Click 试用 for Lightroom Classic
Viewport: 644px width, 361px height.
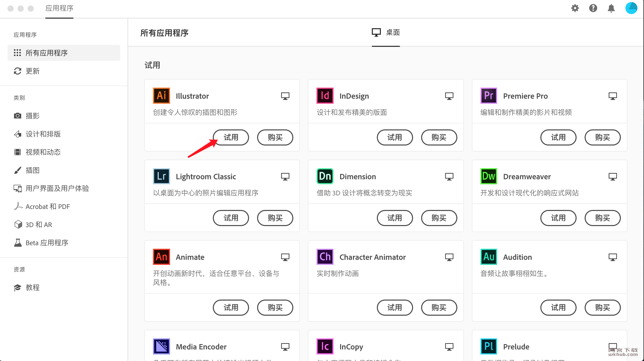point(231,218)
